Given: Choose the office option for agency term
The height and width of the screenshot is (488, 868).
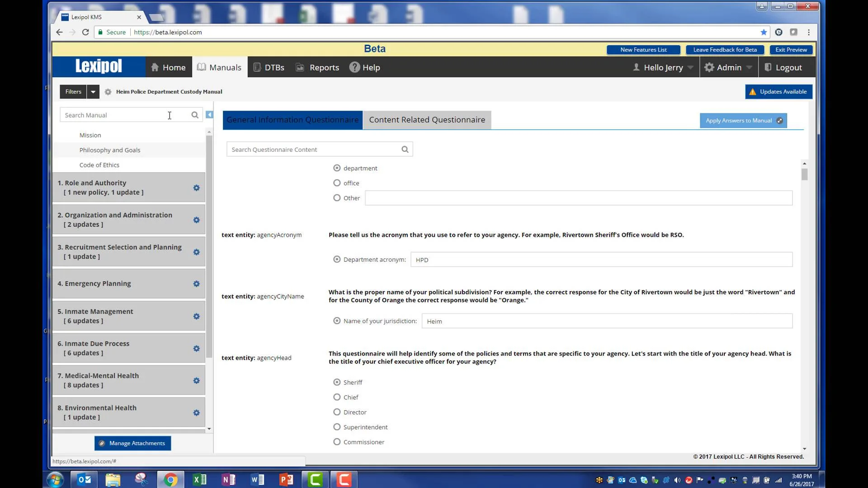Looking at the screenshot, I should pyautogui.click(x=337, y=183).
